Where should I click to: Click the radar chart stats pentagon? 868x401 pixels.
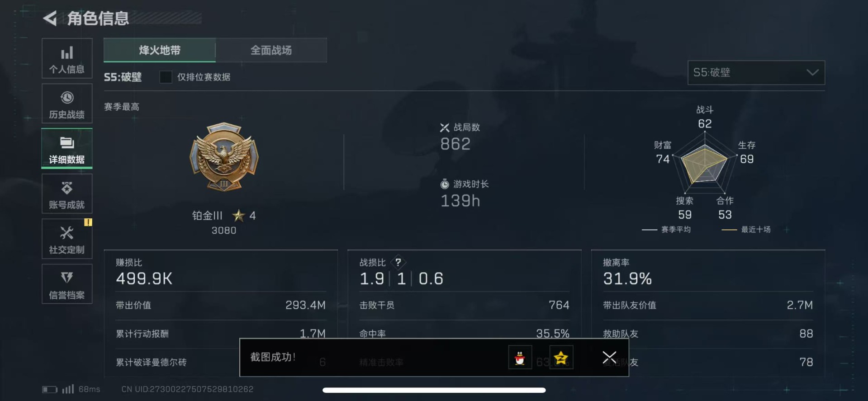pyautogui.click(x=704, y=164)
